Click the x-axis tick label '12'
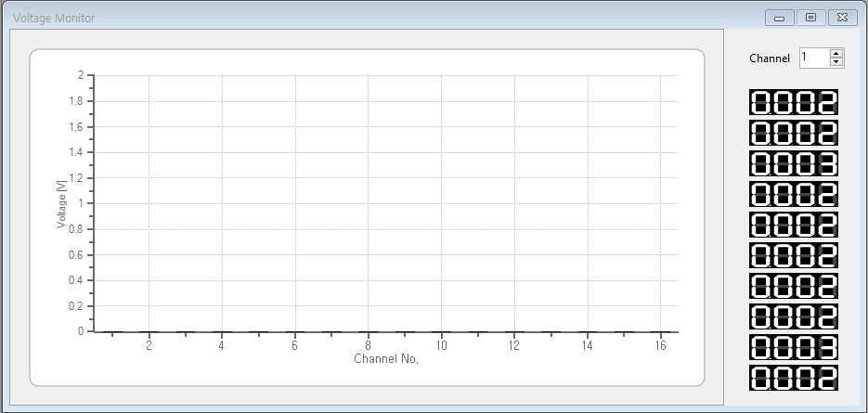This screenshot has height=413, width=868. pyautogui.click(x=514, y=345)
